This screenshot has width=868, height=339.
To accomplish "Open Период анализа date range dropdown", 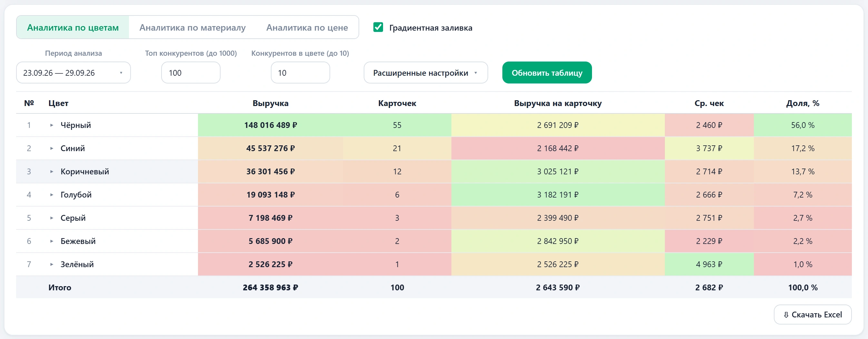I will [74, 73].
